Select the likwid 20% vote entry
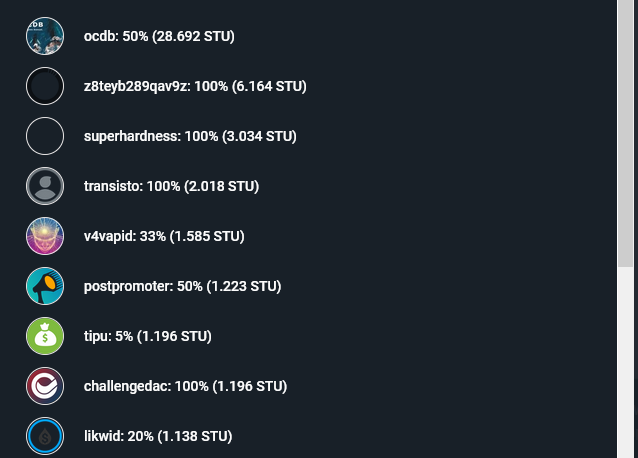Viewport: 638px width, 458px height. click(158, 437)
